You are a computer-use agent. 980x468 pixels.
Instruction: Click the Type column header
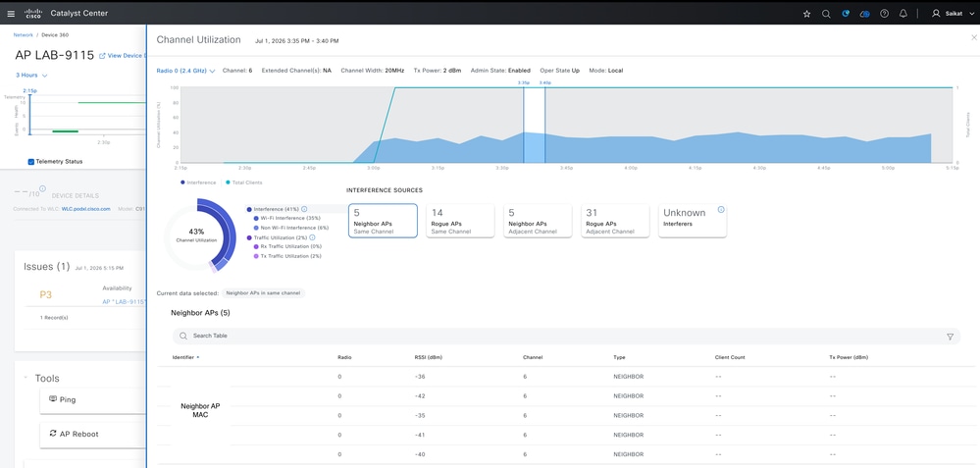coord(619,357)
